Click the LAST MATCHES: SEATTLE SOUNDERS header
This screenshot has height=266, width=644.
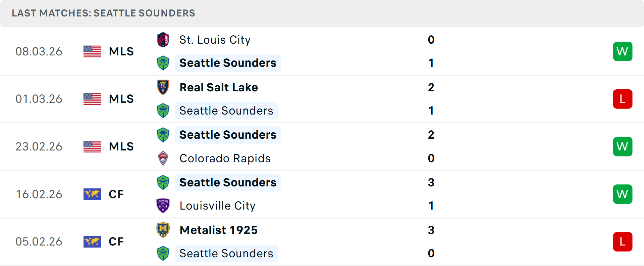[103, 13]
